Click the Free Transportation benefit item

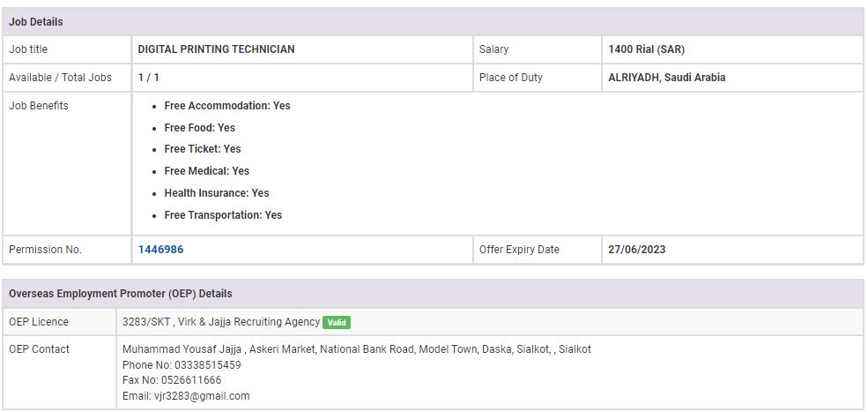pyautogui.click(x=223, y=215)
